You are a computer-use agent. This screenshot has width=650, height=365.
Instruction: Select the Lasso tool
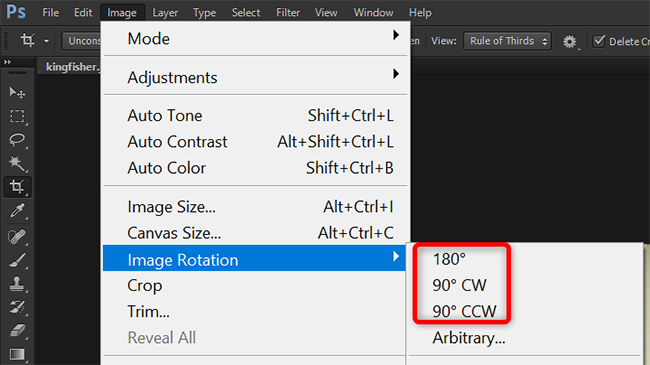(17, 140)
